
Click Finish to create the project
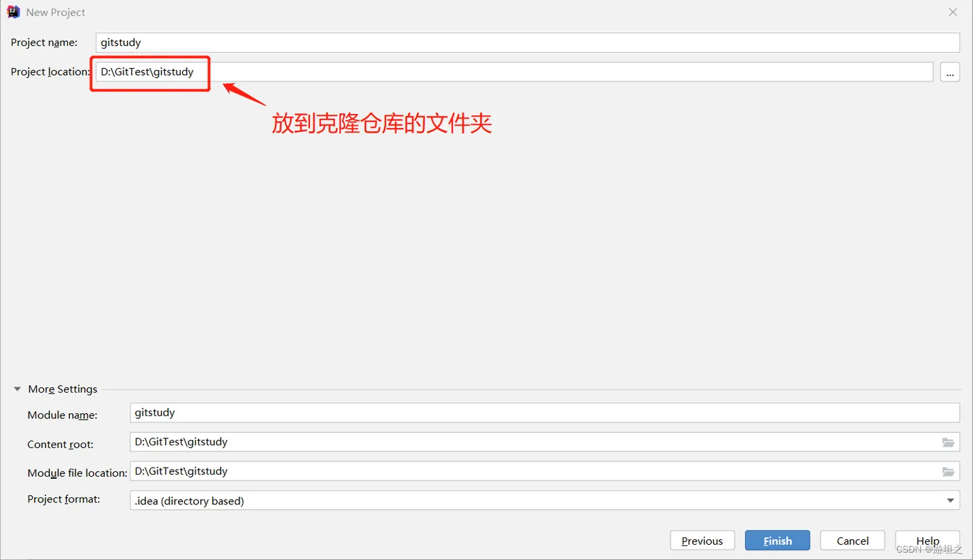[x=778, y=541]
